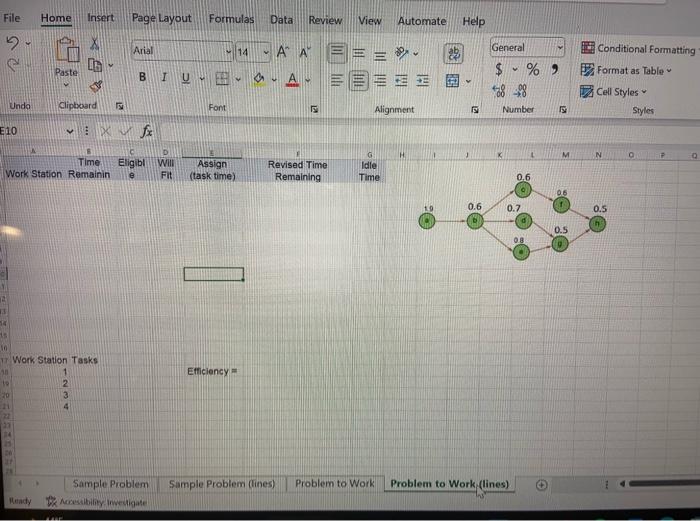Apply Percent Style format
The height and width of the screenshot is (521, 700).
(x=533, y=69)
